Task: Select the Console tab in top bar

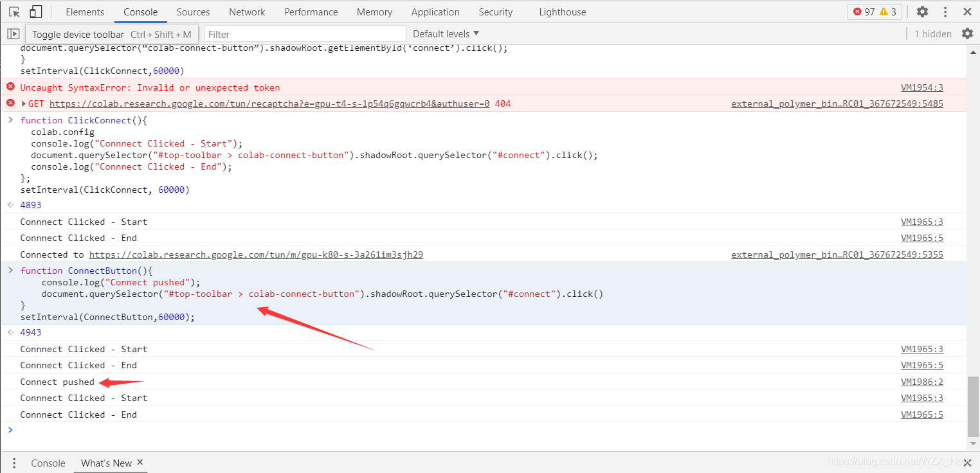Action: (140, 12)
